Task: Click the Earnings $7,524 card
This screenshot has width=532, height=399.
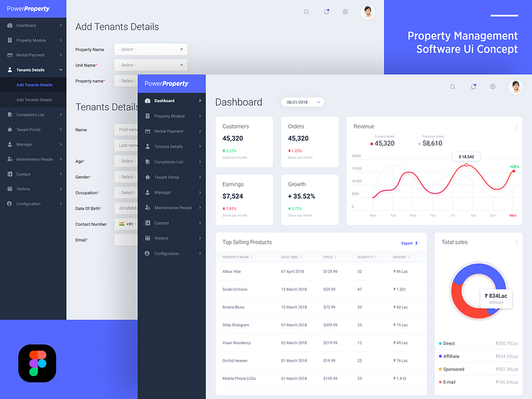Action: [x=245, y=199]
